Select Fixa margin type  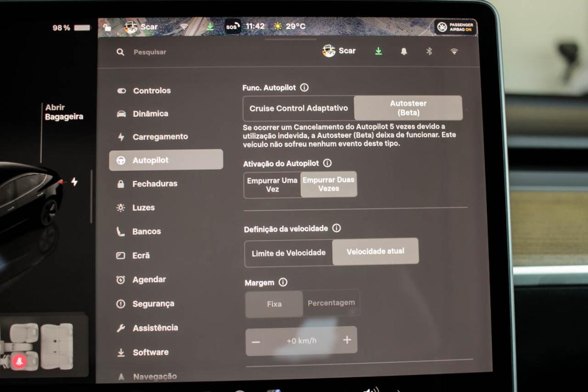(274, 304)
